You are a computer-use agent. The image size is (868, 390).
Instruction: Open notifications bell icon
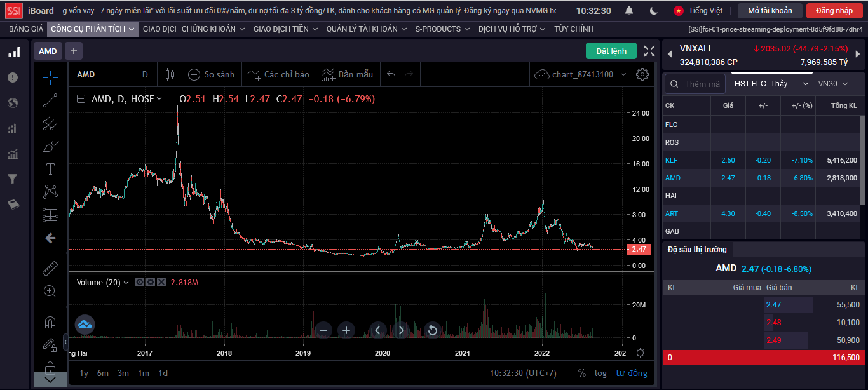pyautogui.click(x=629, y=11)
